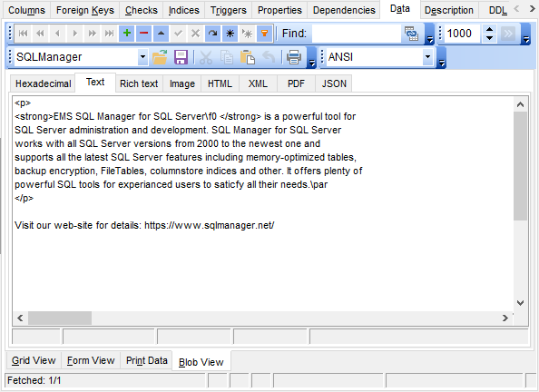Switch to PDF blob tab
Image resolution: width=539 pixels, height=392 pixels.
[296, 83]
